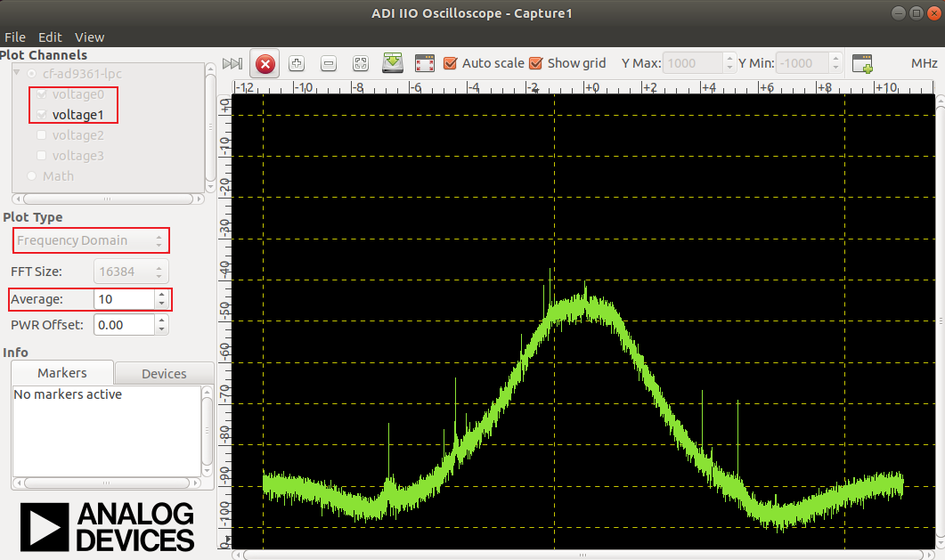Disable the Auto scale checkbox
945x560 pixels.
[451, 63]
